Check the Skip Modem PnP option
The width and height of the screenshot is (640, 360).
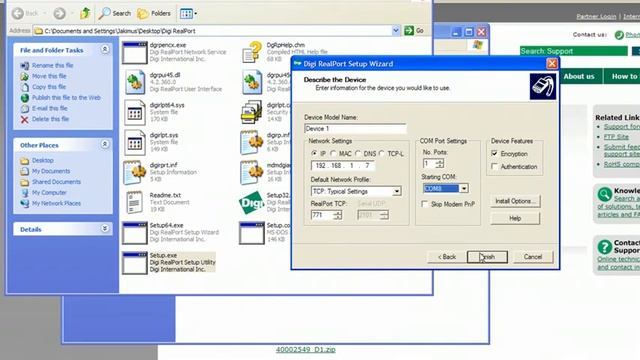pos(425,204)
